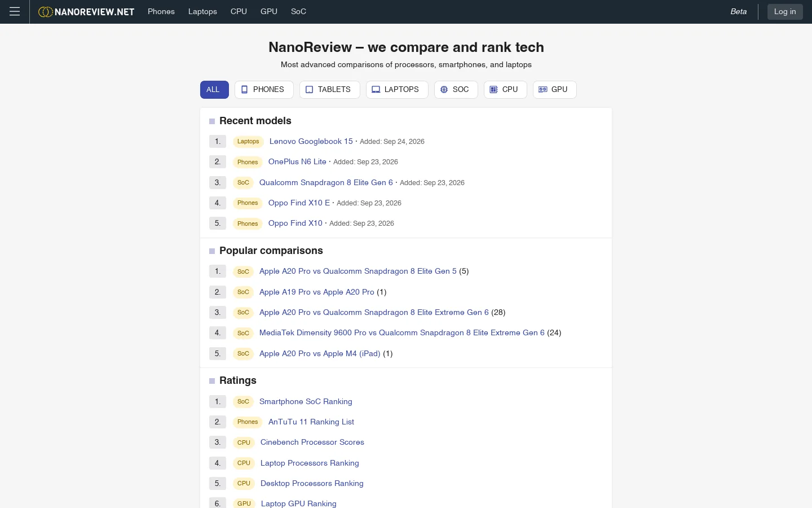
Task: Click the Phones tag beside OnePlus N6 Lite
Action: pos(248,162)
